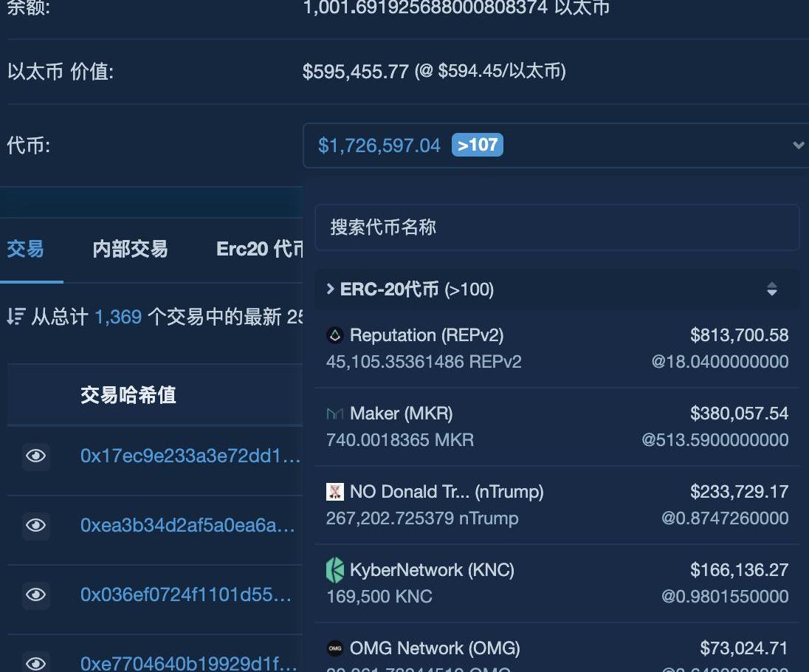Focus the token name search field
Viewport: 809px width, 672px height.
tap(557, 227)
